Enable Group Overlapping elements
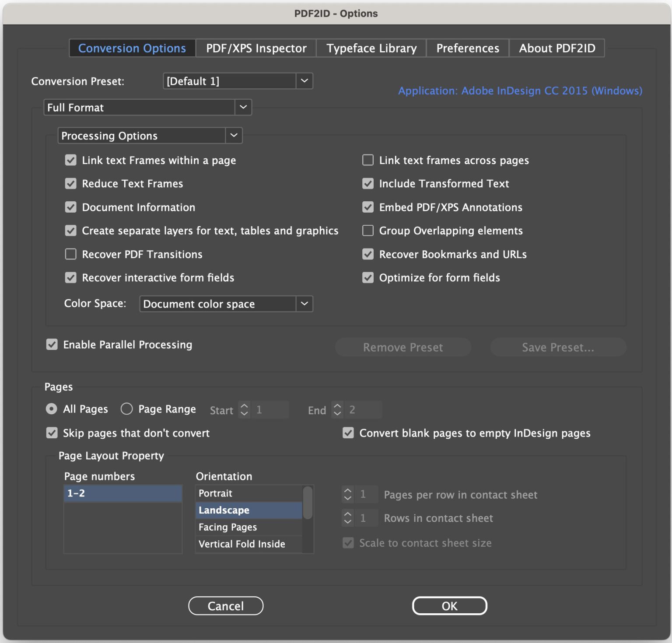Image resolution: width=672 pixels, height=643 pixels. [367, 231]
